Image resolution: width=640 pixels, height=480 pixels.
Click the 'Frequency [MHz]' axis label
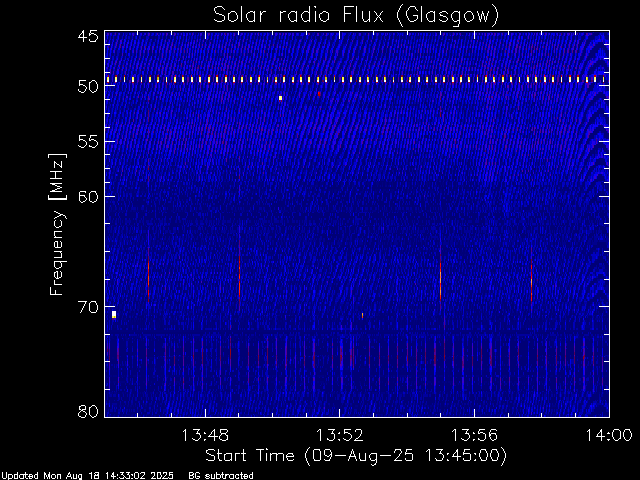pos(57,224)
